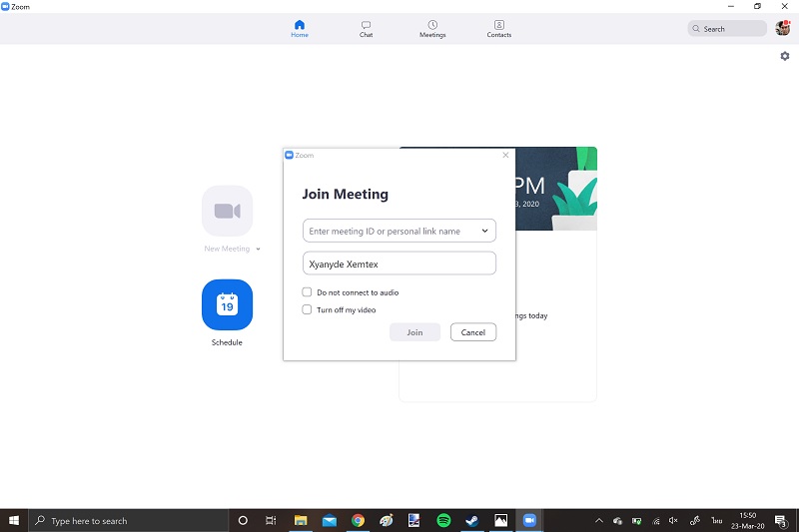Screen dimensions: 799x532
Task: Open Steam from the taskbar
Action: (x=471, y=520)
